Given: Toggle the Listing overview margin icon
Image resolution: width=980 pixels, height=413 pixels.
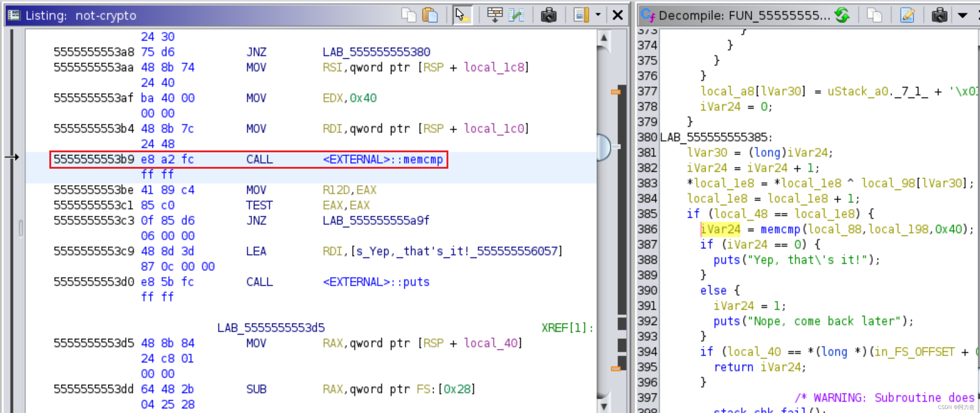Looking at the screenshot, I should (581, 15).
